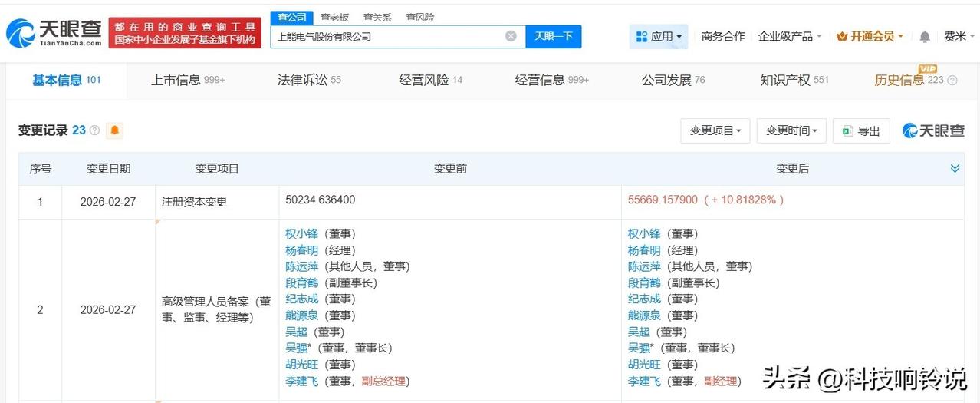Screen dimensions: 980x403
Task: Open the 开通会员 dropdown
Action: [x=870, y=36]
